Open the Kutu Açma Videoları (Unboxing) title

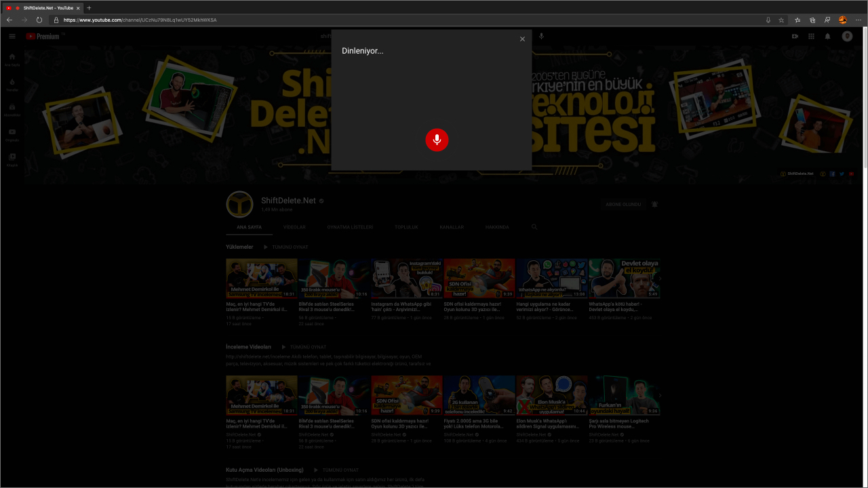pyautogui.click(x=264, y=470)
